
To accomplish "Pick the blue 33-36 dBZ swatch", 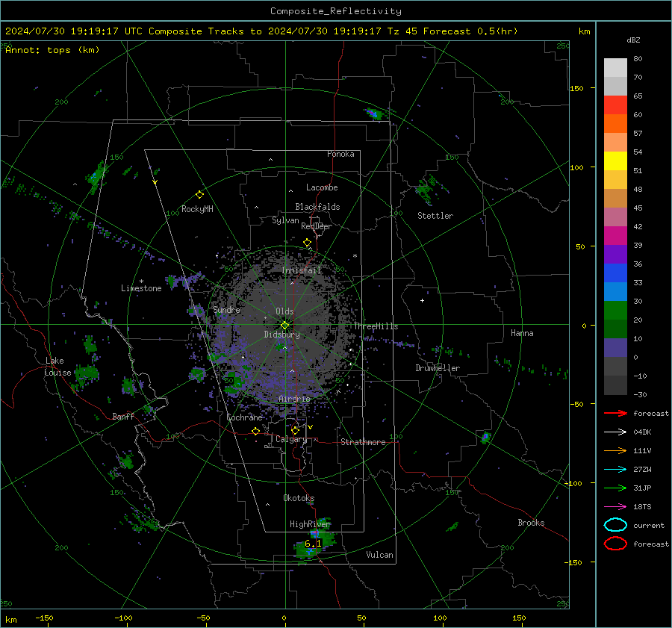I will [x=615, y=273].
